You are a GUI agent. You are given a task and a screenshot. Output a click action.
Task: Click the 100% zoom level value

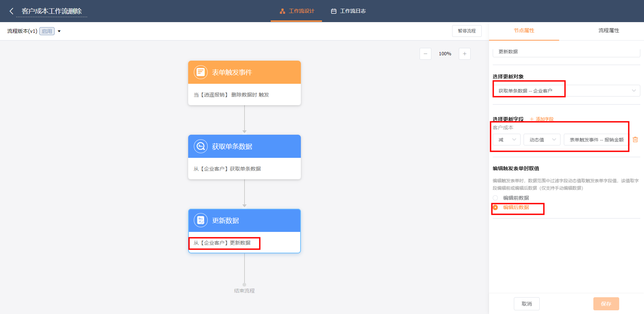(445, 54)
